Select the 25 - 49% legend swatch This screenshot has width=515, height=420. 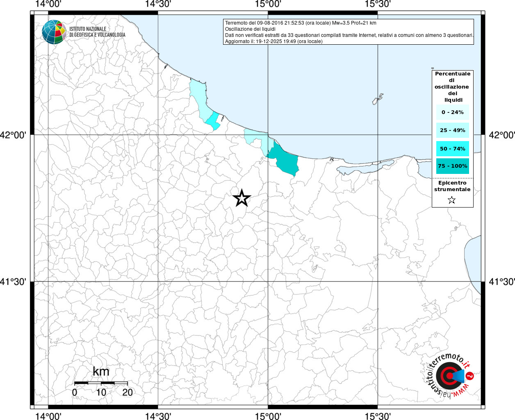pos(452,130)
